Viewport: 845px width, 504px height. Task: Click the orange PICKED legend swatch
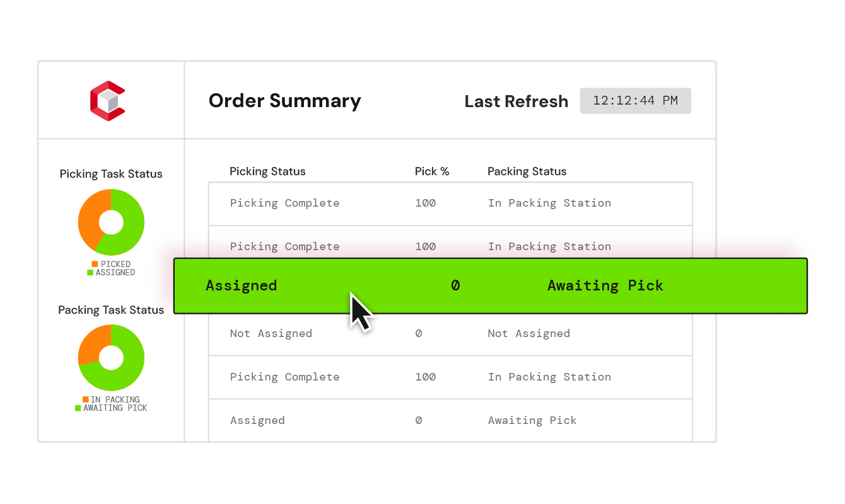(x=95, y=264)
